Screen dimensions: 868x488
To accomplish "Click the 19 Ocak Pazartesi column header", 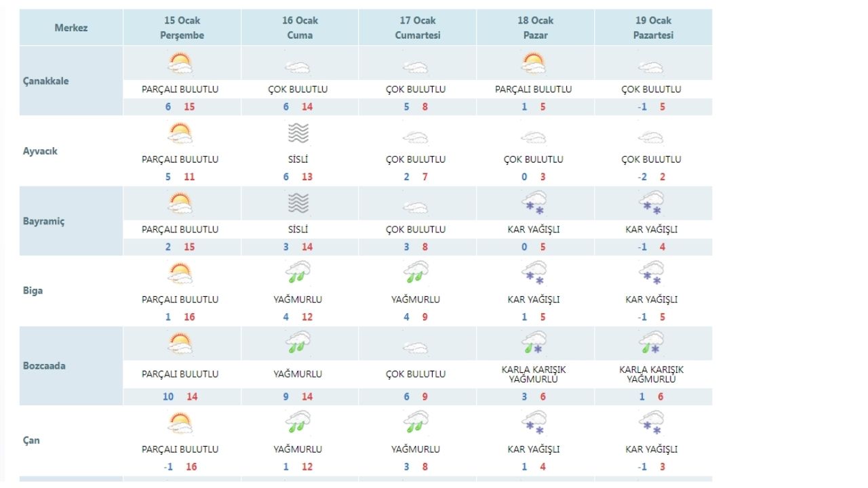I will tap(653, 28).
